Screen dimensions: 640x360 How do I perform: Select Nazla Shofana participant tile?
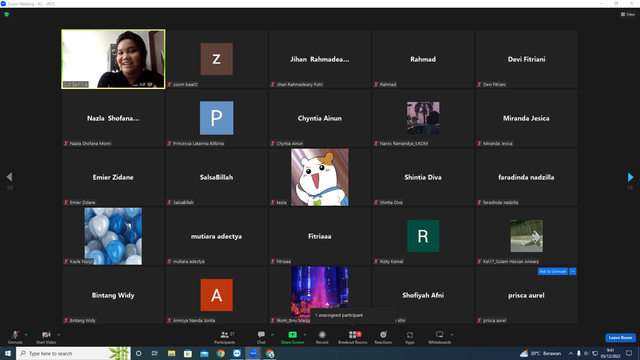113,118
